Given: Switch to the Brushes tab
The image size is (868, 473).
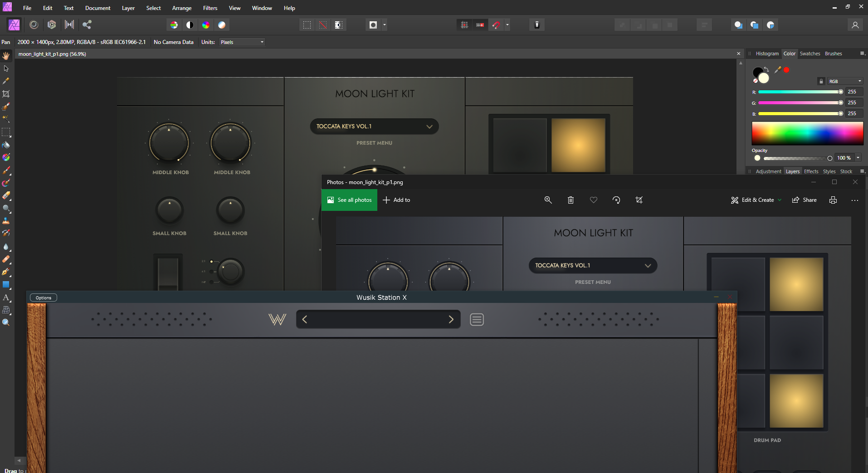Looking at the screenshot, I should click(x=833, y=54).
